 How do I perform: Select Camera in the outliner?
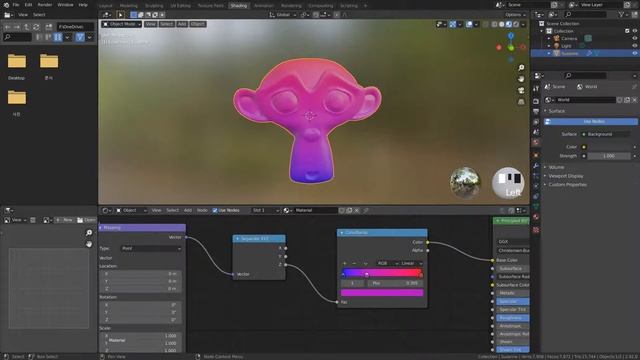click(x=569, y=38)
